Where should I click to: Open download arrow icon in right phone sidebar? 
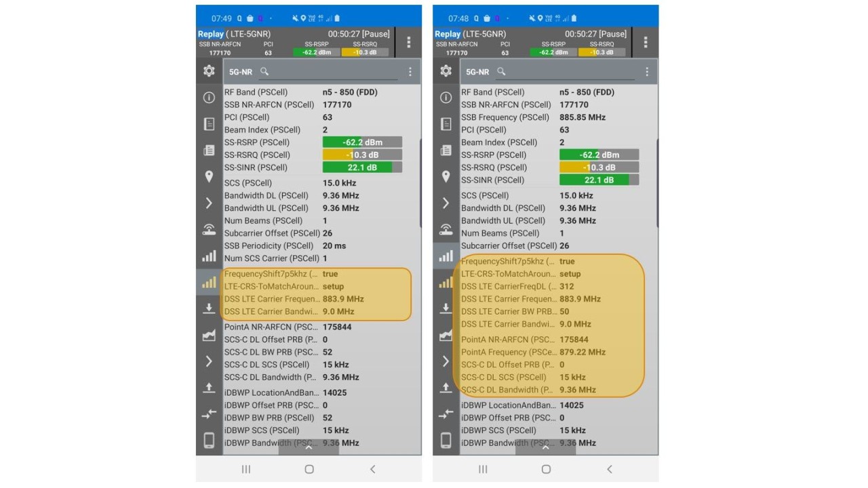(x=446, y=308)
